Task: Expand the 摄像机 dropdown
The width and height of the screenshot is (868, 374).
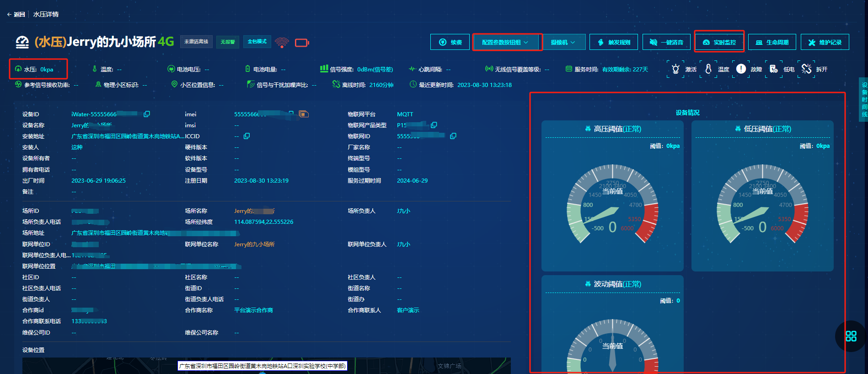Action: 563,42
